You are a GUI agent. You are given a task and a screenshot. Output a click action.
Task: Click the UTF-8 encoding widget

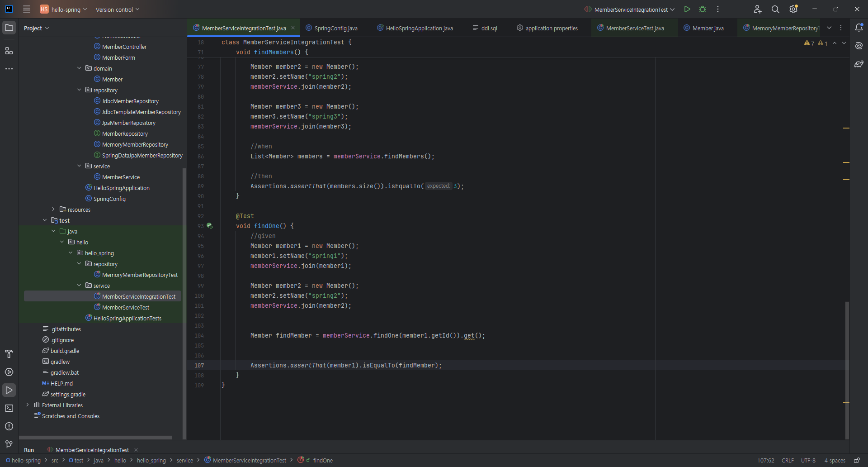[808, 460]
